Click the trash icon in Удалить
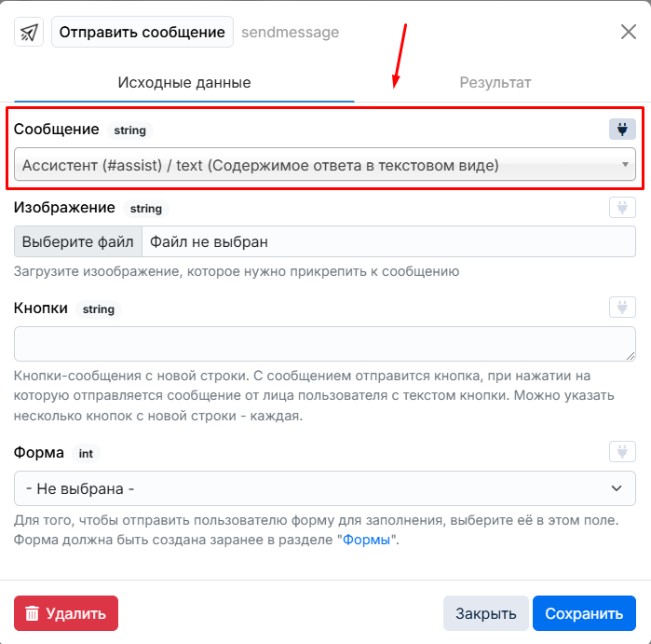Screen dimensions: 651x644 click(x=32, y=613)
